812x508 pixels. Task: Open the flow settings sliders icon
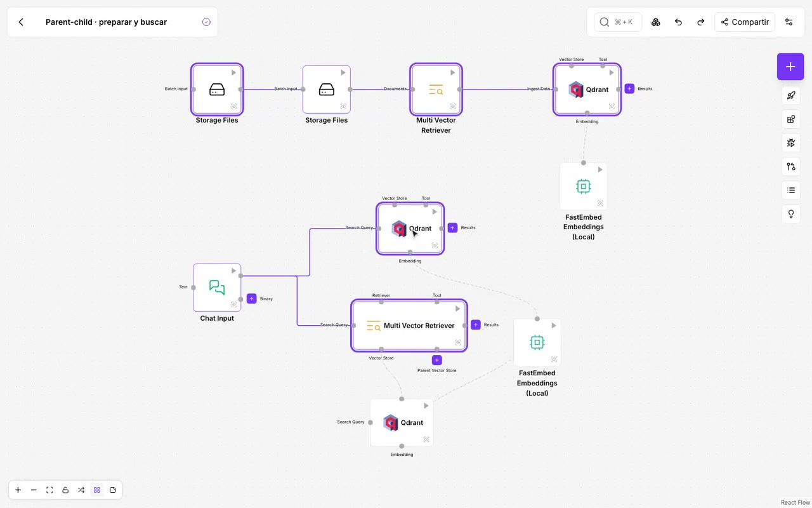pos(789,22)
